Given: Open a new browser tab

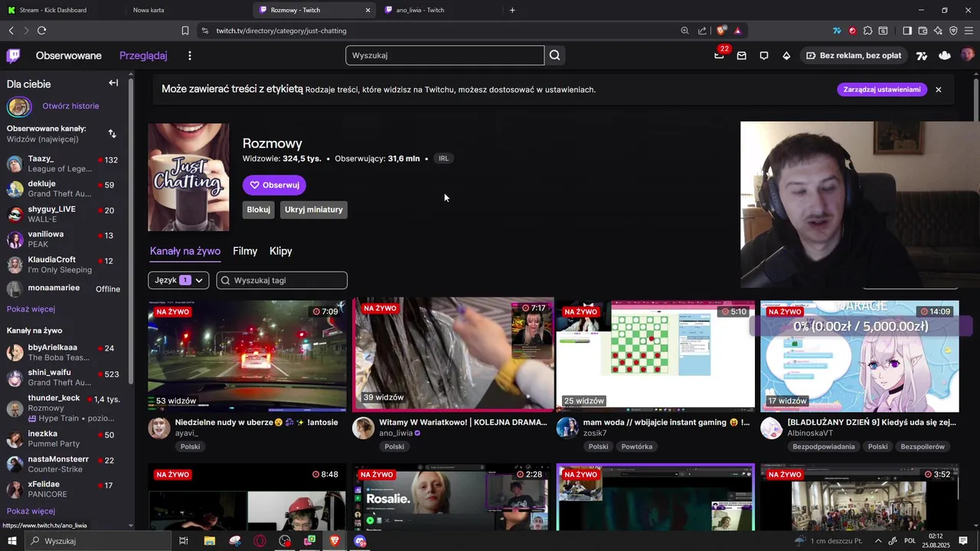Looking at the screenshot, I should tap(512, 10).
